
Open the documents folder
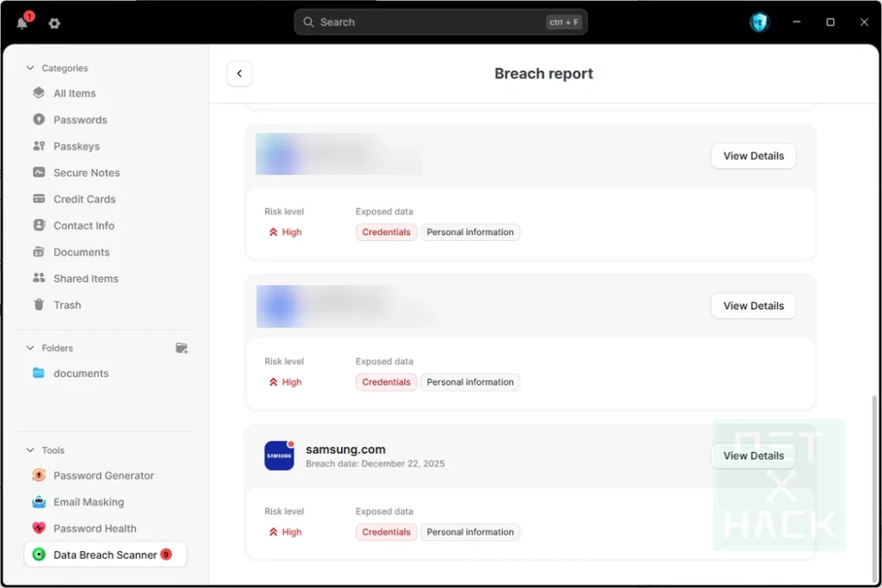tap(81, 374)
